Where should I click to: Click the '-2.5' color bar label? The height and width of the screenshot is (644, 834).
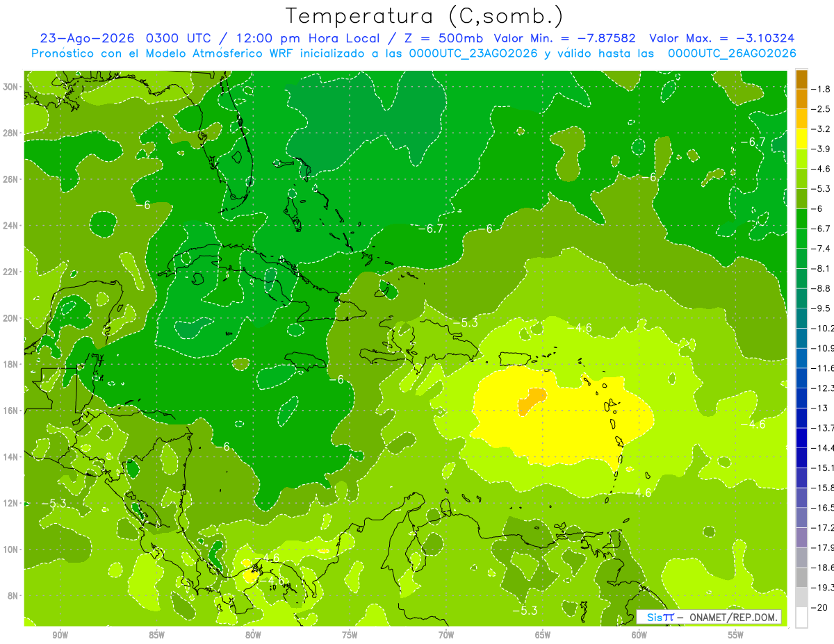click(x=821, y=109)
